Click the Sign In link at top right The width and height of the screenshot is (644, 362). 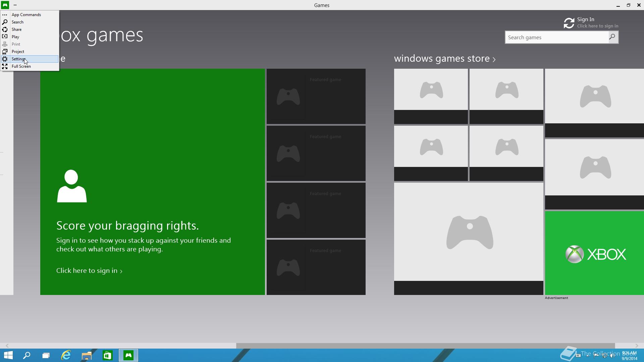coord(586,19)
